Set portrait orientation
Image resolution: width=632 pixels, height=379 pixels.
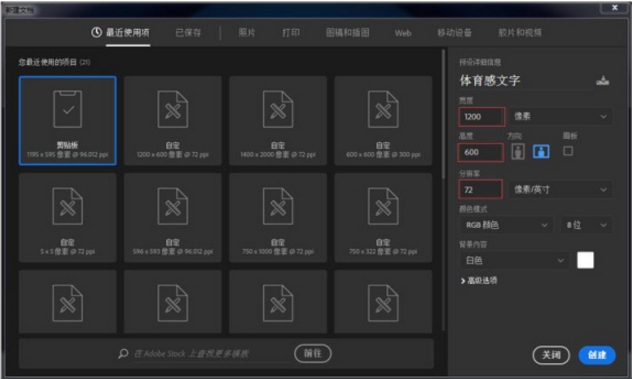[x=518, y=152]
